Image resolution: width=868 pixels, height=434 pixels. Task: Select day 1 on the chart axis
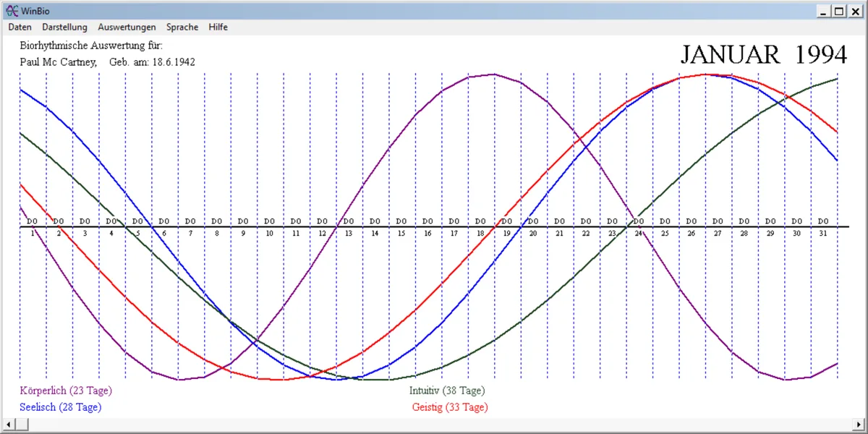pyautogui.click(x=33, y=234)
